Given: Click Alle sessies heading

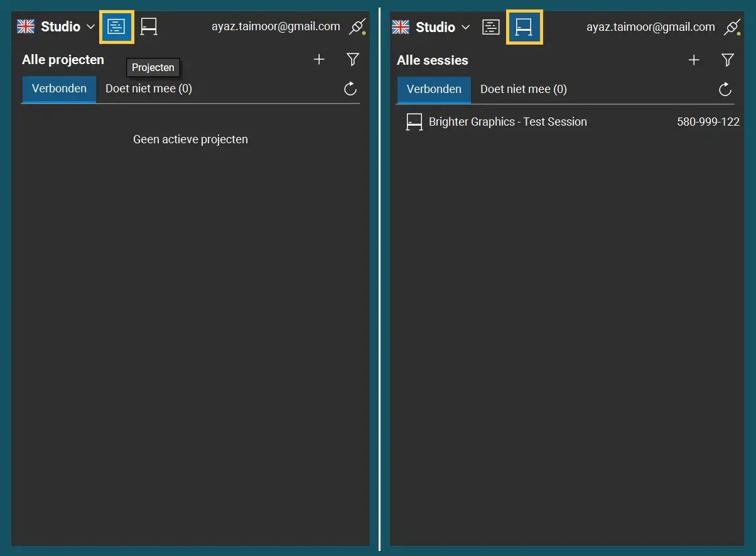Looking at the screenshot, I should coord(433,60).
